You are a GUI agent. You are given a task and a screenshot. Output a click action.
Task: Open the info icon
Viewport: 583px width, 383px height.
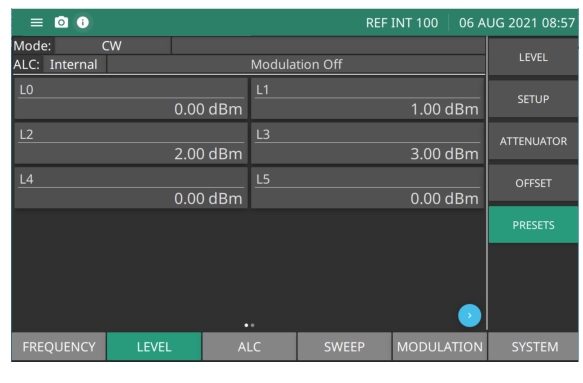tap(83, 22)
